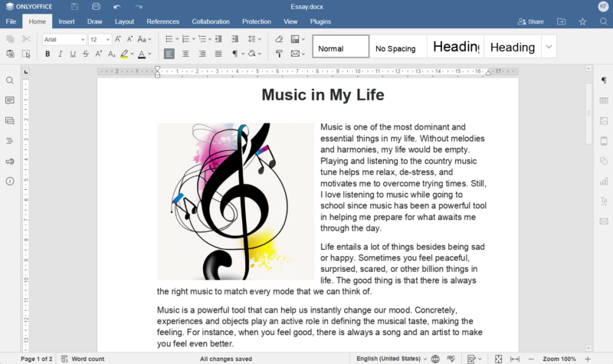Viewport: 613px width, 364px height.
Task: Mark document as favorite with star icon
Action: tap(582, 21)
